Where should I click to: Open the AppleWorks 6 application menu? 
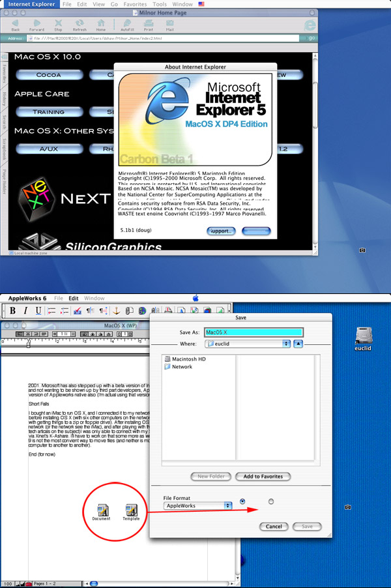[27, 298]
